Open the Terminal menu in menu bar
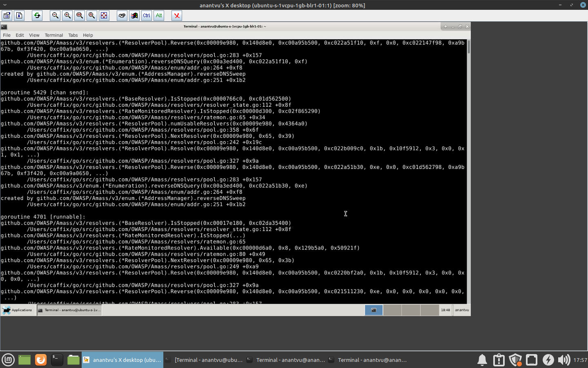This screenshot has width=588, height=368. [x=53, y=35]
